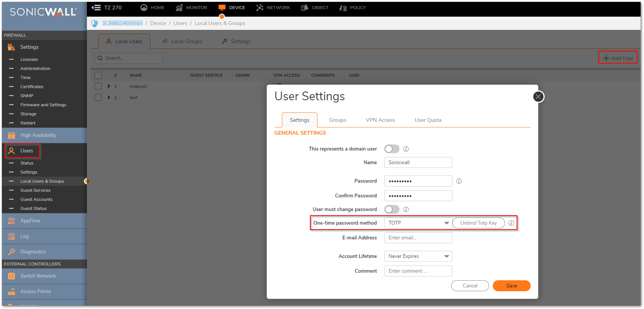Click the info icon for domain user option
Image resolution: width=644 pixels, height=309 pixels.
coord(406,149)
